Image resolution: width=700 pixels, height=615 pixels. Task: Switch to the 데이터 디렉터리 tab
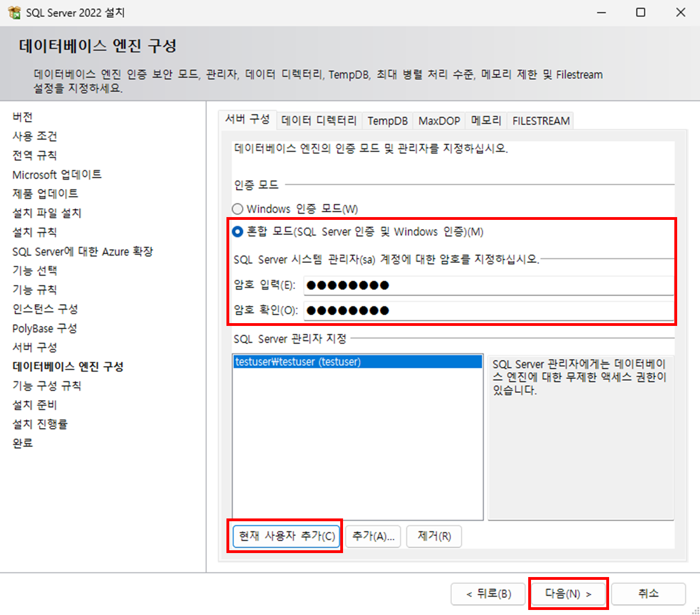click(x=319, y=121)
